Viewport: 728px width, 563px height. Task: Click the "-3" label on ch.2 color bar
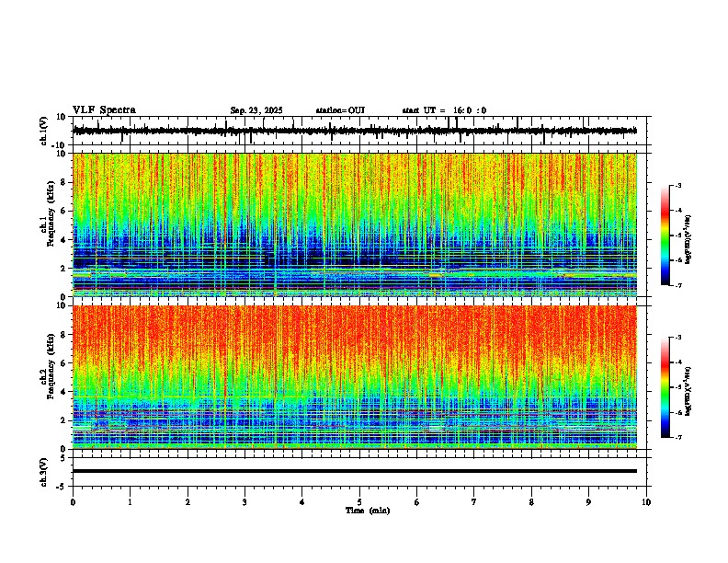tap(677, 338)
